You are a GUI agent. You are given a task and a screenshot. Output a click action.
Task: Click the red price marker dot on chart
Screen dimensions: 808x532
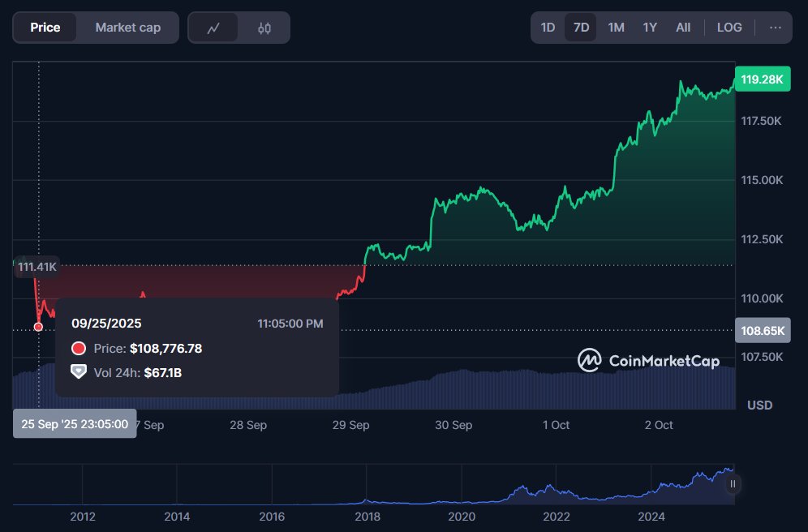tap(38, 326)
